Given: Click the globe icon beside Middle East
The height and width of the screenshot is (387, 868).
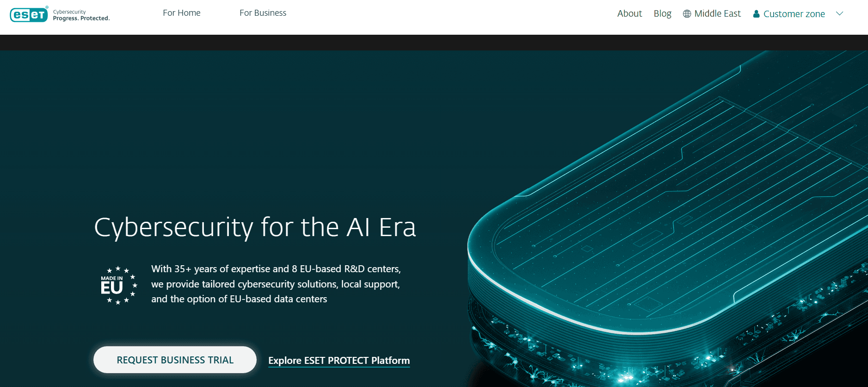Looking at the screenshot, I should click(687, 14).
